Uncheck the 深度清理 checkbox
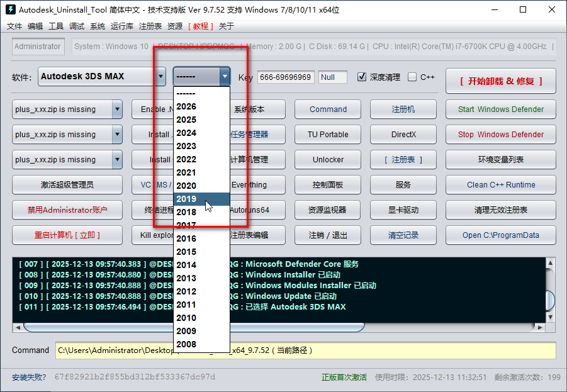 [x=362, y=77]
